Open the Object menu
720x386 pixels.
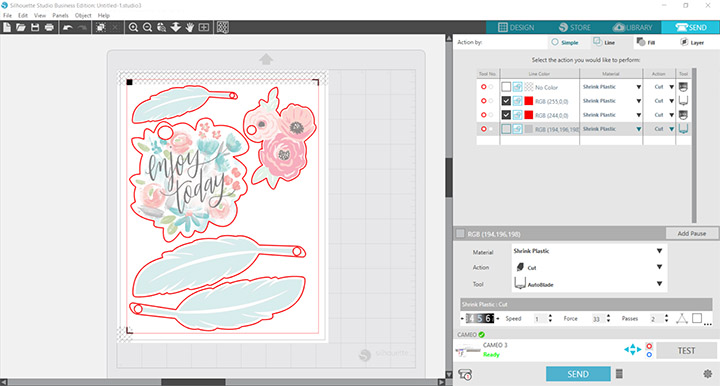pyautogui.click(x=83, y=15)
